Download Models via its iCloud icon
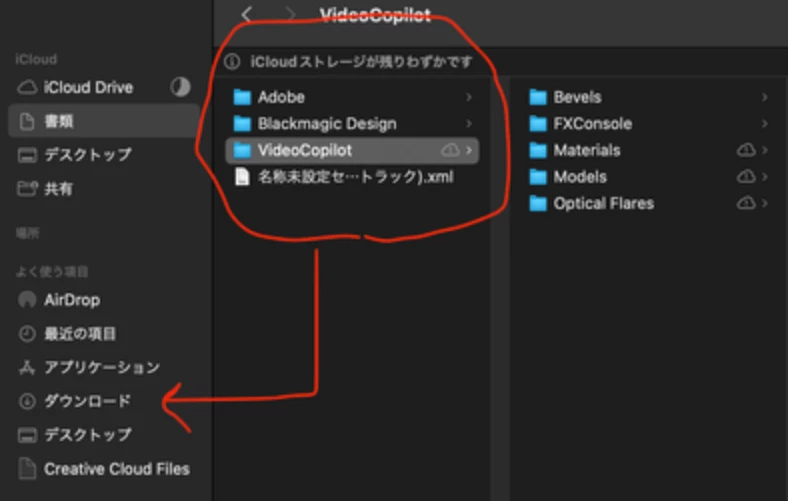This screenshot has width=788, height=501. (x=746, y=176)
